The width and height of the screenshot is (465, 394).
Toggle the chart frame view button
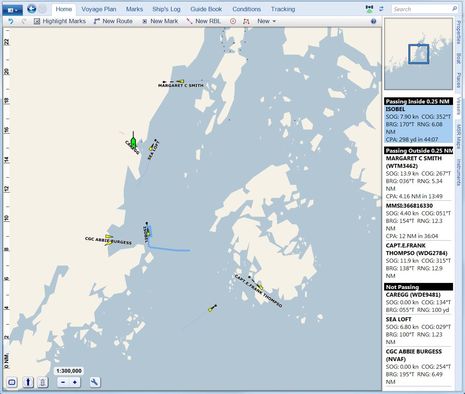[12, 382]
